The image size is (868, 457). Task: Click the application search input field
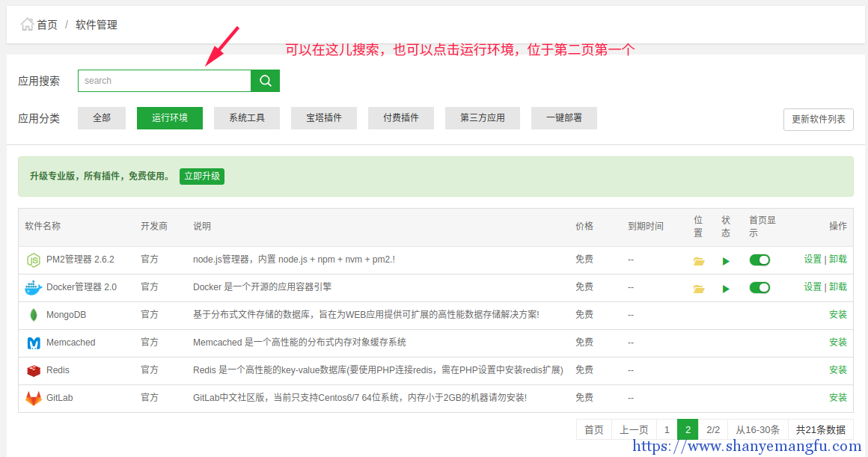tap(165, 80)
